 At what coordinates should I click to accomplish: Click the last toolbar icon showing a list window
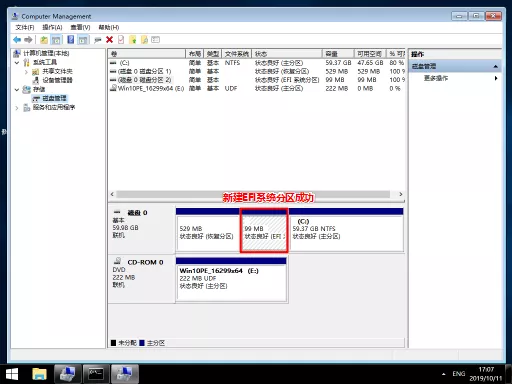tap(156, 40)
